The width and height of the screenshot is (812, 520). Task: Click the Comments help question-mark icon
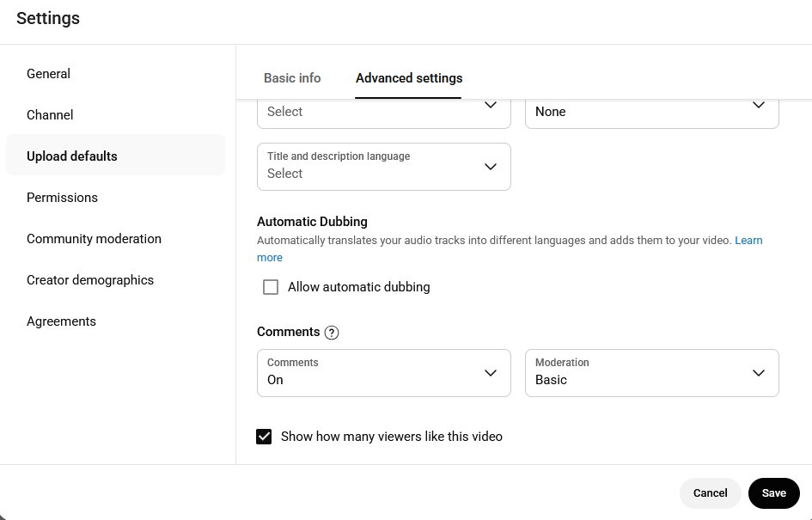click(x=332, y=333)
